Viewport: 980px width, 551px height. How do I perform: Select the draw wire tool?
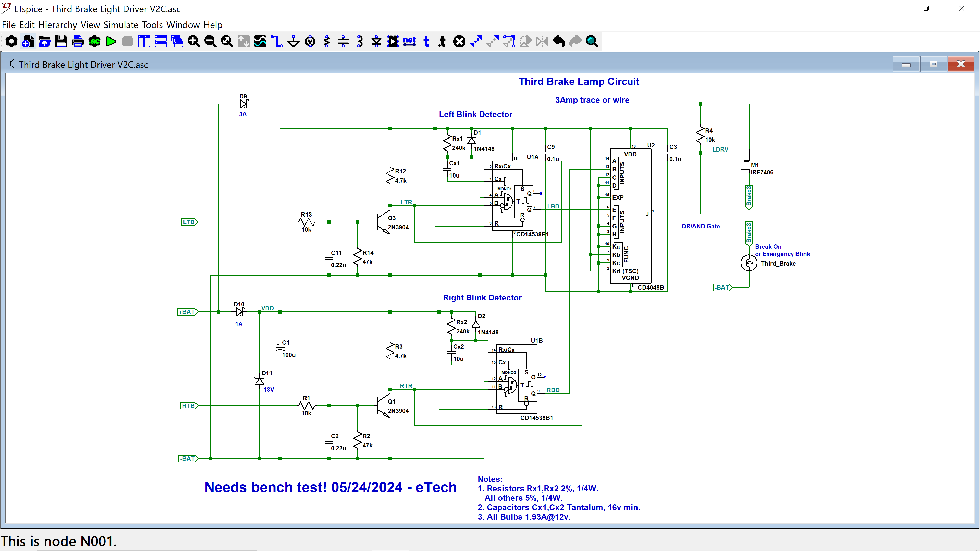[277, 41]
